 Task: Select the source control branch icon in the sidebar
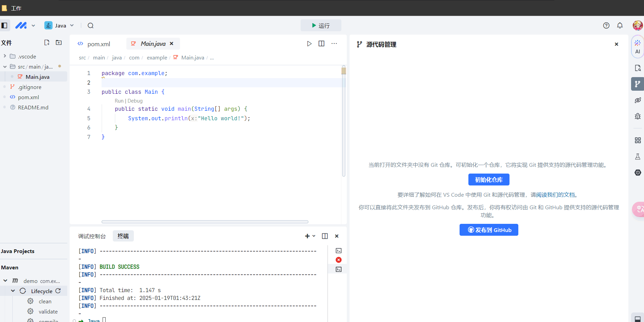pyautogui.click(x=638, y=84)
